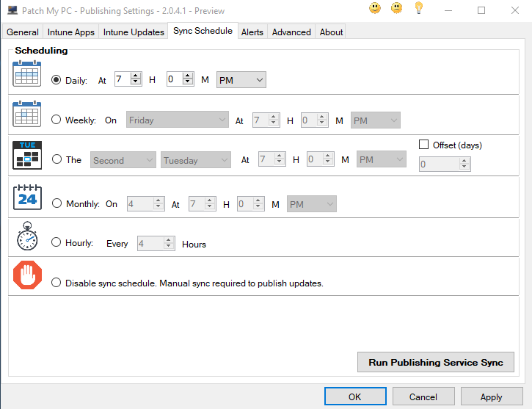Click the Hourly stopwatch icon

point(27,236)
